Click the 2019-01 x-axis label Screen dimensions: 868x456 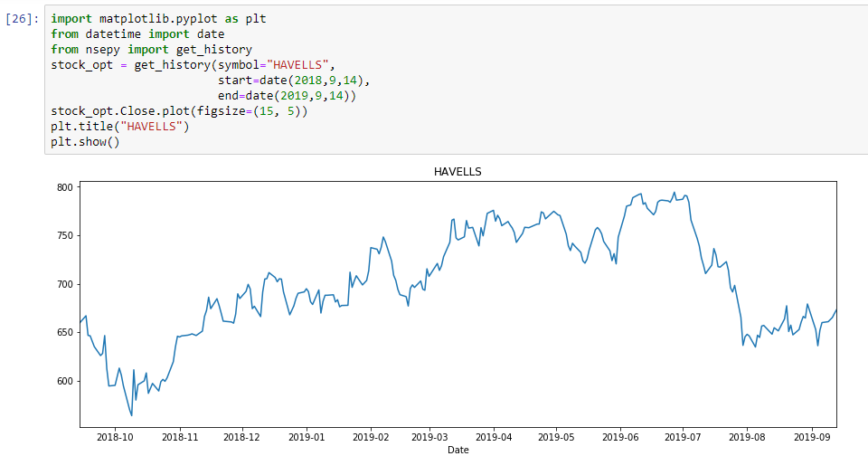(x=307, y=437)
